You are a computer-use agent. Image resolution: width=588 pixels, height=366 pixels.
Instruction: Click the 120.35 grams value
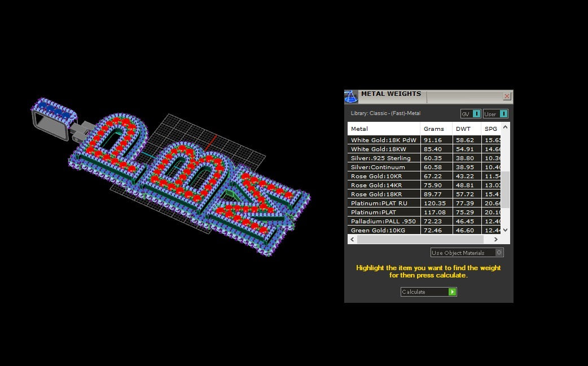point(435,203)
